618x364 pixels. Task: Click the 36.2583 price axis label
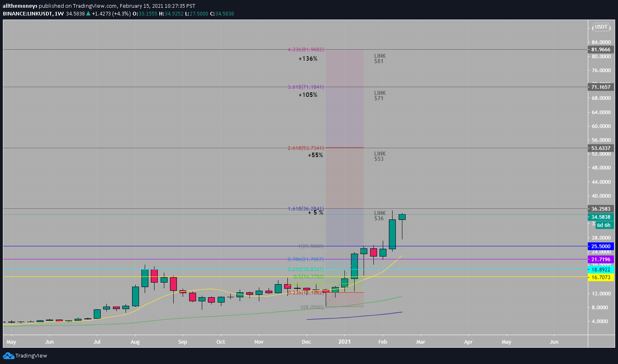(601, 209)
